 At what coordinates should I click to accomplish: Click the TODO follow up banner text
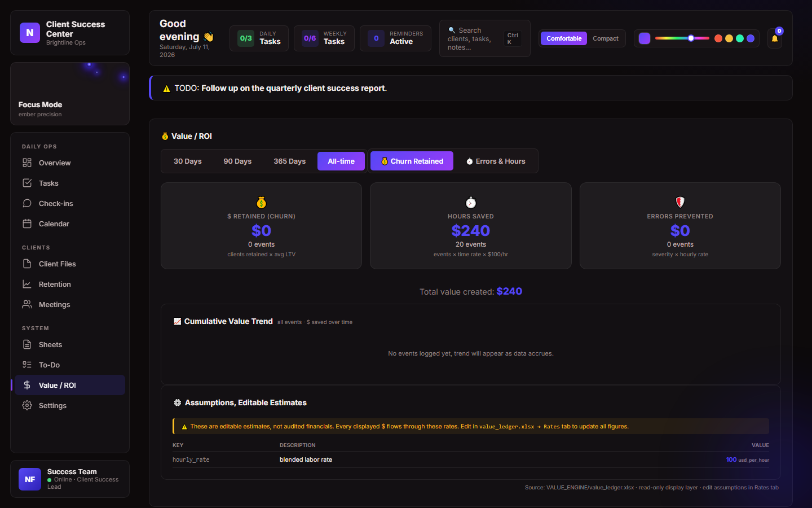[280, 88]
